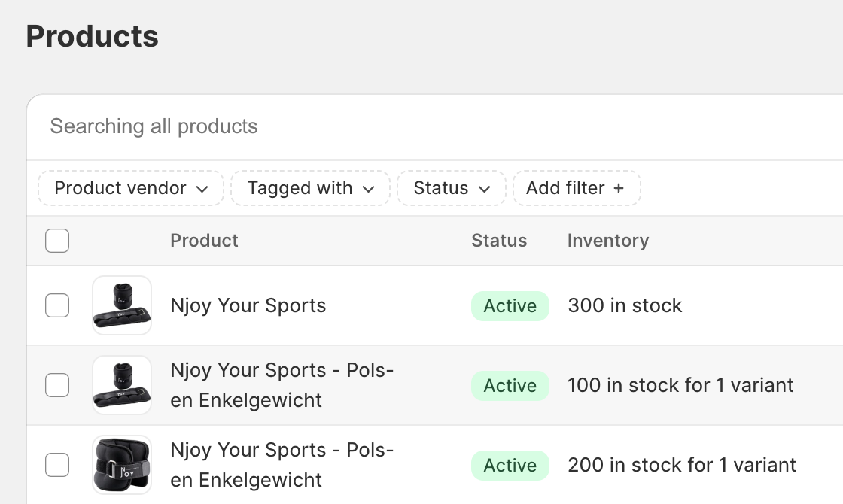This screenshot has height=504, width=843.
Task: Open the Product vendor filter dropdown
Action: (131, 188)
